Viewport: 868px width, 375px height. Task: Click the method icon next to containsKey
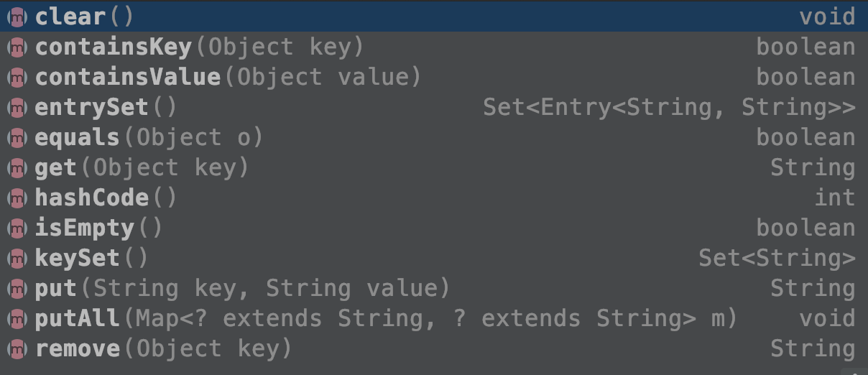[x=17, y=47]
